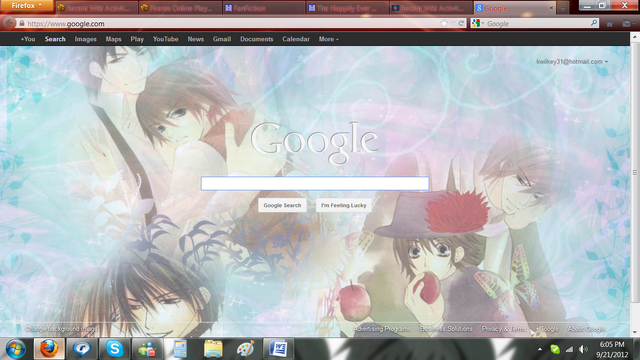Close the Google tab
Image resolution: width=640 pixels, height=360 pixels.
tap(551, 8)
